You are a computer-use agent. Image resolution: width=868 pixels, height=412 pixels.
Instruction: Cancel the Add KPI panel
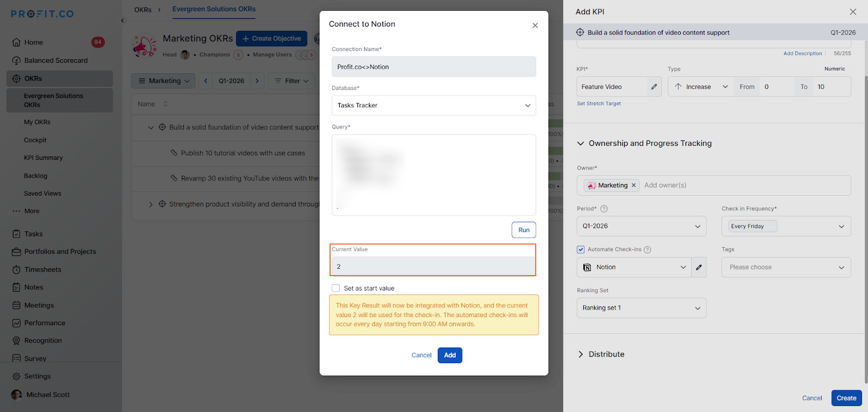812,398
